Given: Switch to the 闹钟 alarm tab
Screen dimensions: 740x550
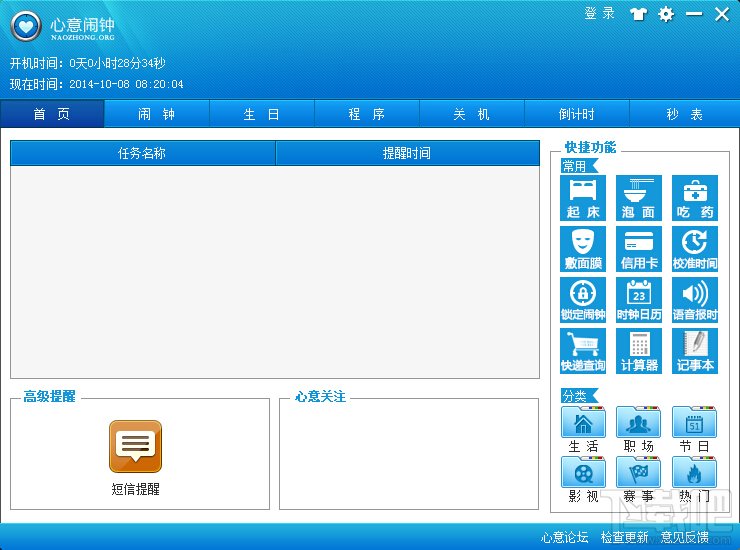Looking at the screenshot, I should [157, 114].
